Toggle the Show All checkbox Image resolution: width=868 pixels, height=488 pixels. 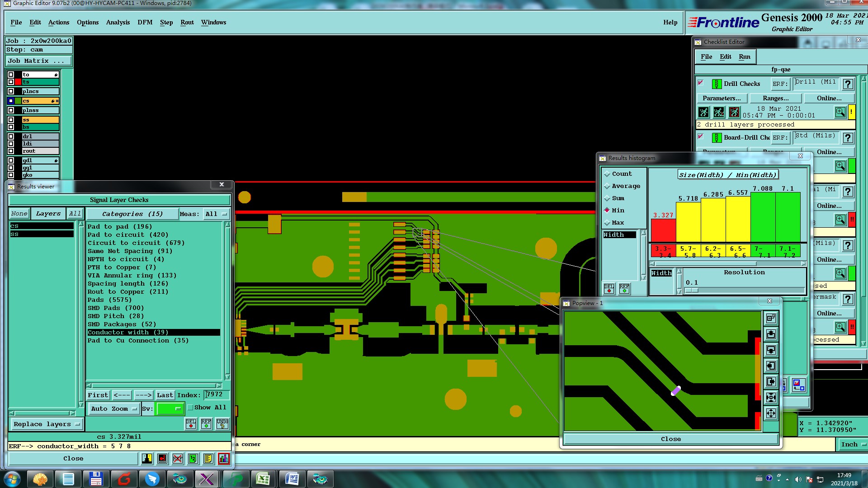pyautogui.click(x=190, y=408)
